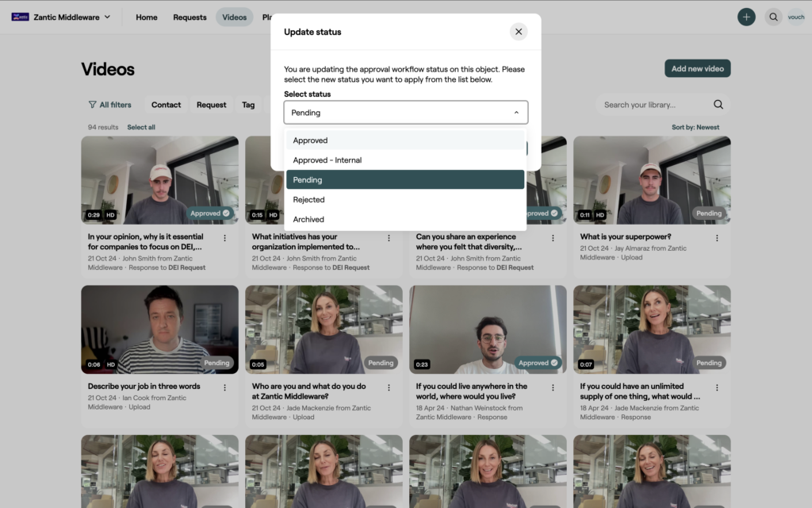The height and width of the screenshot is (508, 812).
Task: Click '94 results' count text
Action: pyautogui.click(x=103, y=127)
